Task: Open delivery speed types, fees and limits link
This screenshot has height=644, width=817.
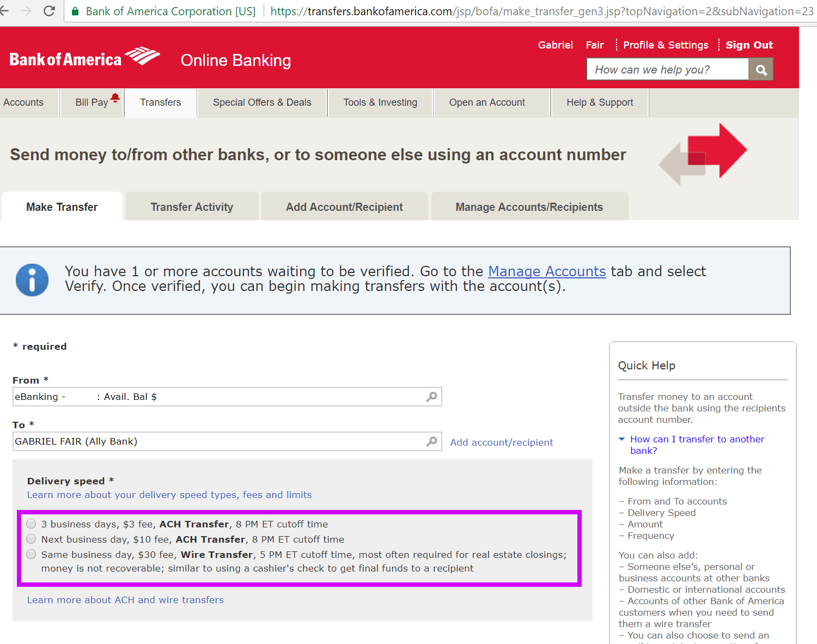Action: pos(169,495)
